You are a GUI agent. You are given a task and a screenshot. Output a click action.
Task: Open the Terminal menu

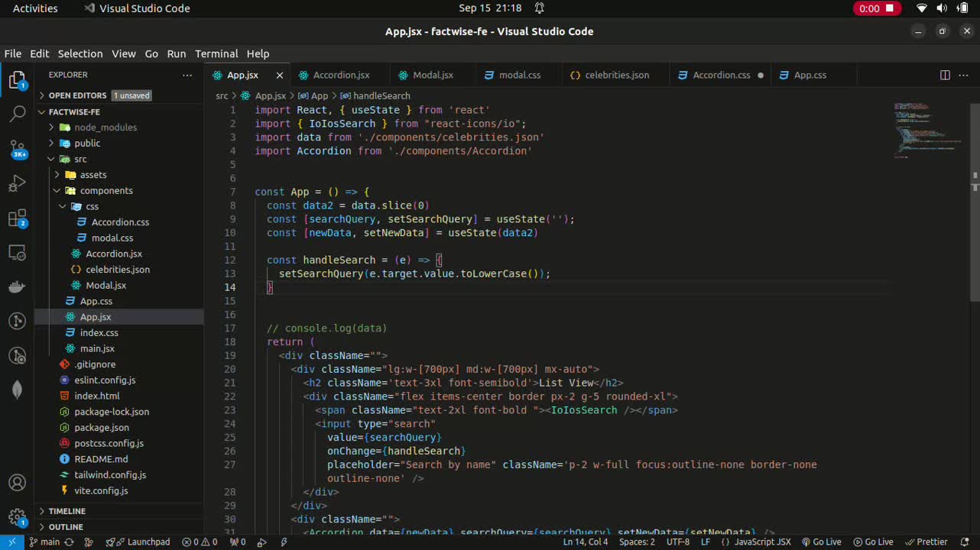pyautogui.click(x=216, y=53)
